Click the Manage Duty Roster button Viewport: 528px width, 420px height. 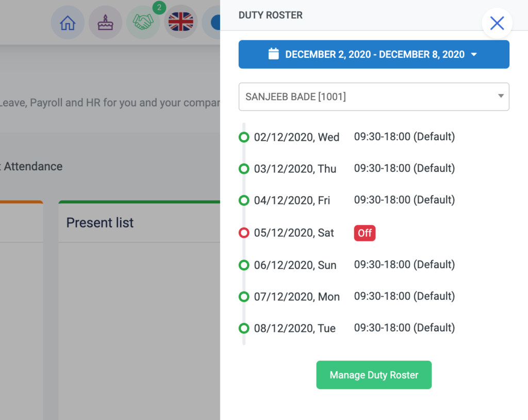pos(373,375)
